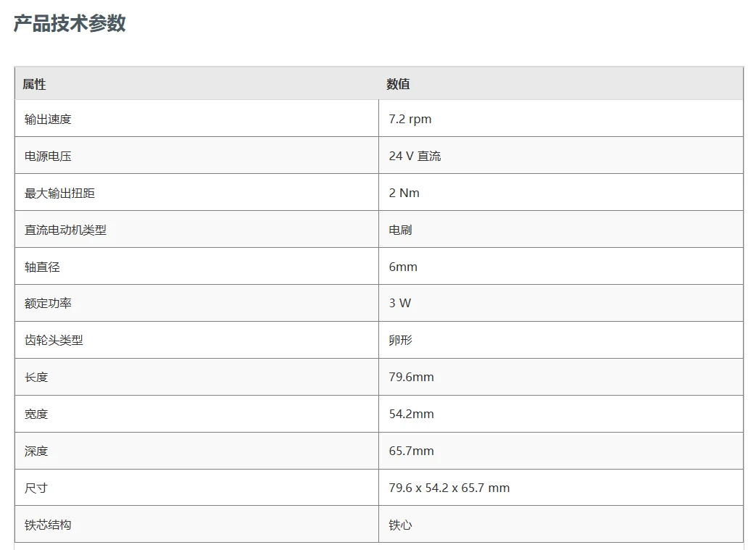756x550 pixels.
Task: Click the 79.6 x 54.2 x 65.7 mm value
Action: click(449, 488)
